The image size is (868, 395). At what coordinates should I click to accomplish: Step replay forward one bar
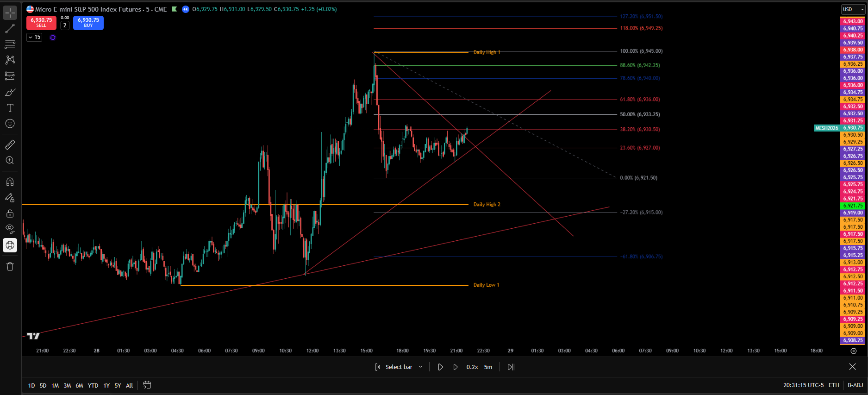coord(456,367)
